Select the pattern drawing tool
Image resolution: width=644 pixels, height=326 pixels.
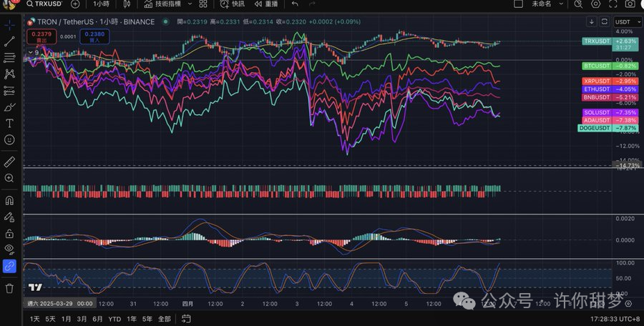tap(9, 74)
